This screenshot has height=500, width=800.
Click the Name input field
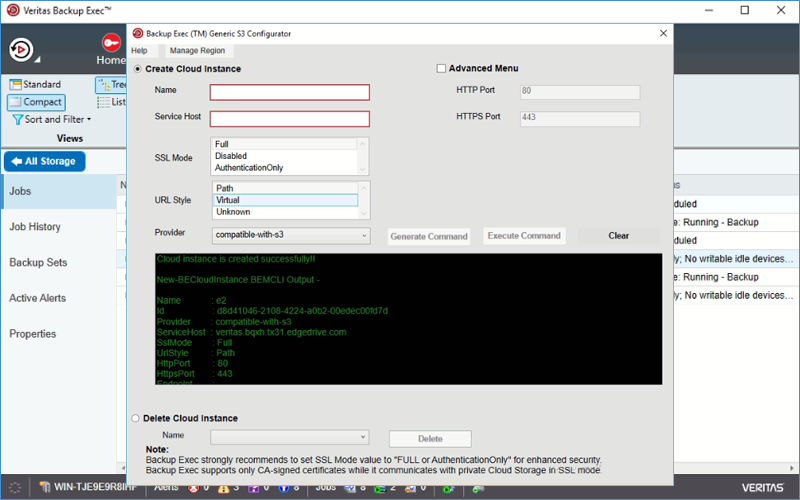click(x=290, y=92)
